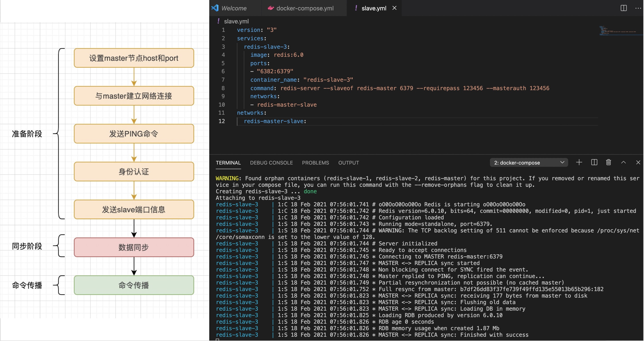Maximize the panel with the chevron-up icon

click(x=624, y=162)
